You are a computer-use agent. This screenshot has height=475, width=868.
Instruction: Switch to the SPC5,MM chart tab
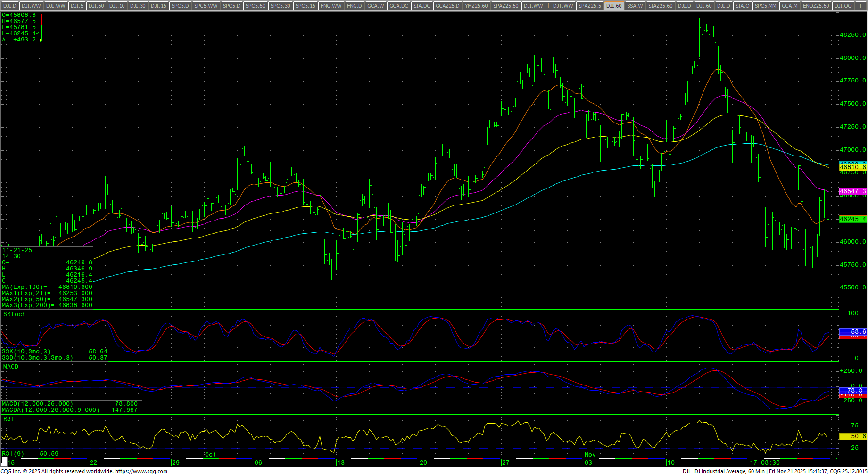[765, 6]
